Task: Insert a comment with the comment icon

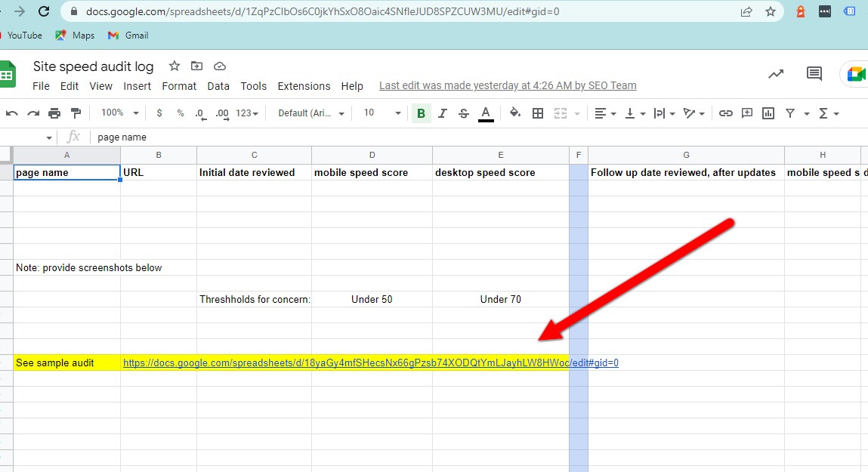Action: [747, 113]
